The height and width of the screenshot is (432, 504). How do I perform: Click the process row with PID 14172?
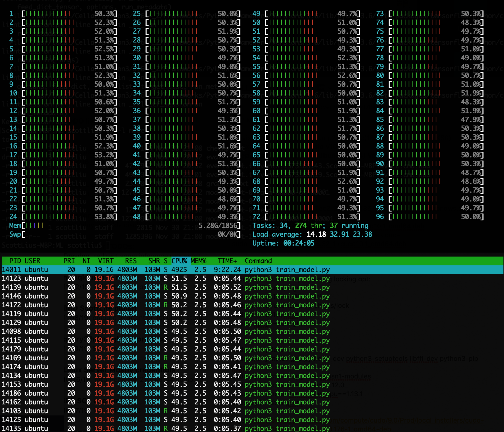coord(252,305)
